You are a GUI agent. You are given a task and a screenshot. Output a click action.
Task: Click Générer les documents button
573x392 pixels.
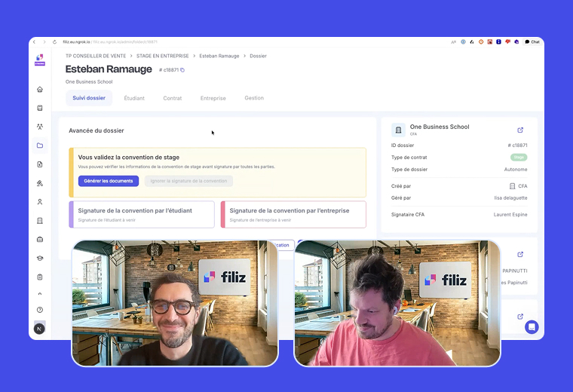[109, 181]
